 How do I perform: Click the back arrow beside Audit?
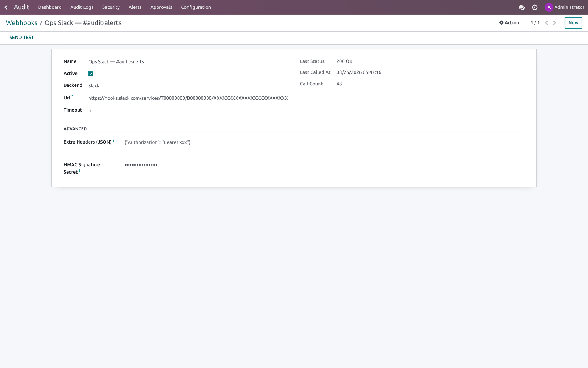click(x=6, y=7)
